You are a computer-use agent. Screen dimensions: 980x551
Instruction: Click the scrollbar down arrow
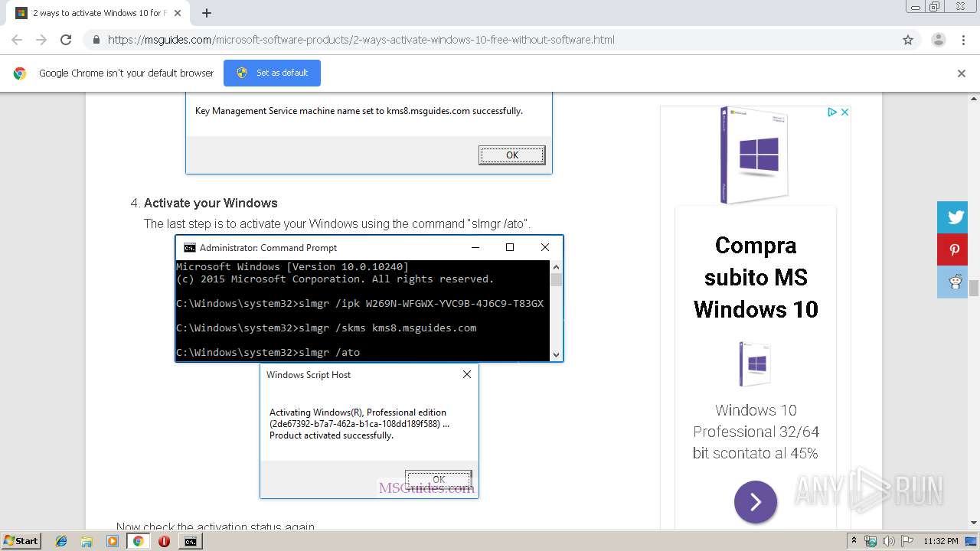click(974, 523)
